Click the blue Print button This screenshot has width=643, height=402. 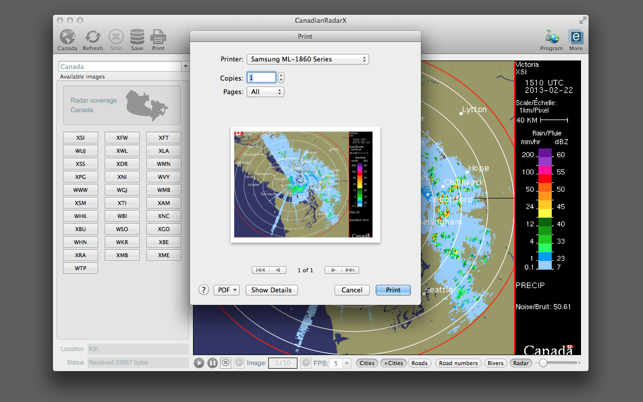[393, 290]
